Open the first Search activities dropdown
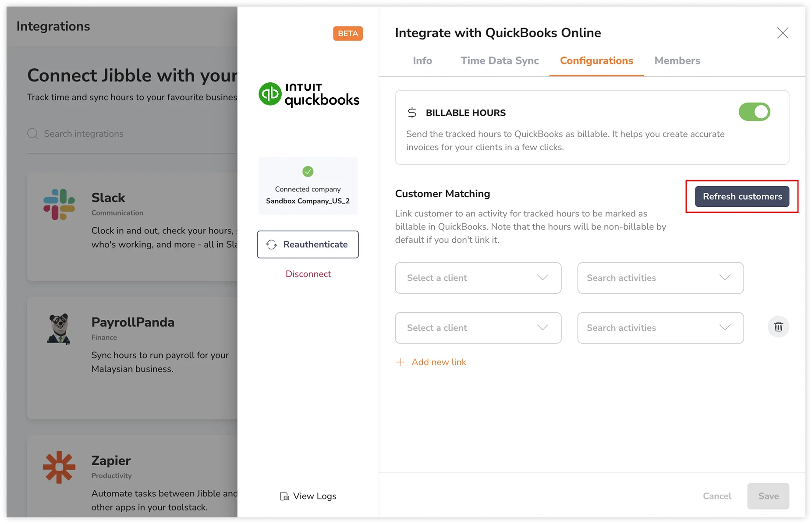Viewport: 812px width, 524px height. click(x=660, y=278)
